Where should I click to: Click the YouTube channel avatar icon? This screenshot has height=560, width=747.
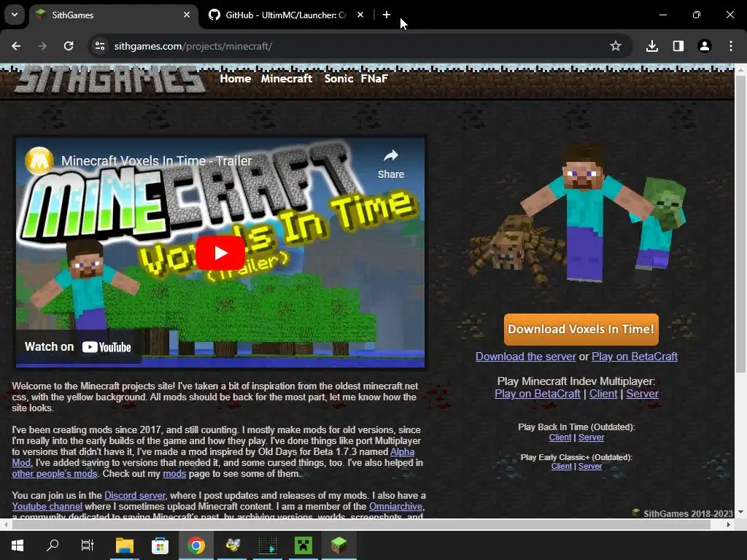(39, 161)
